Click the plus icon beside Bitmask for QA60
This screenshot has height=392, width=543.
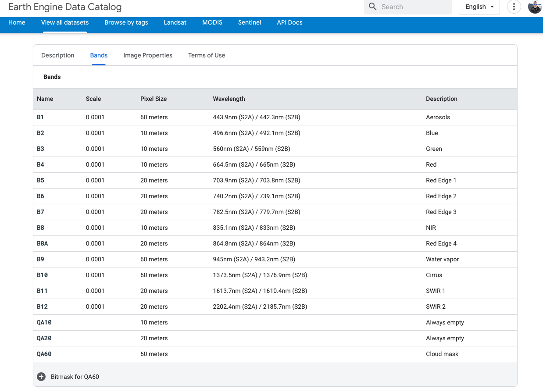pyautogui.click(x=41, y=377)
